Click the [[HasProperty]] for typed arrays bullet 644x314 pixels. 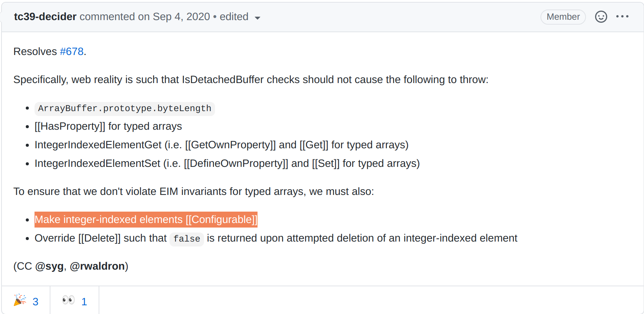[108, 126]
